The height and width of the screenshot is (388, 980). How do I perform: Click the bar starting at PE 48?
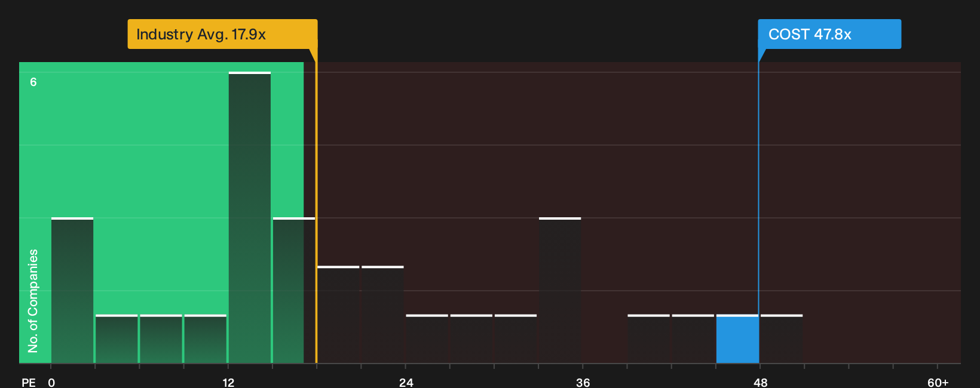pos(782,339)
